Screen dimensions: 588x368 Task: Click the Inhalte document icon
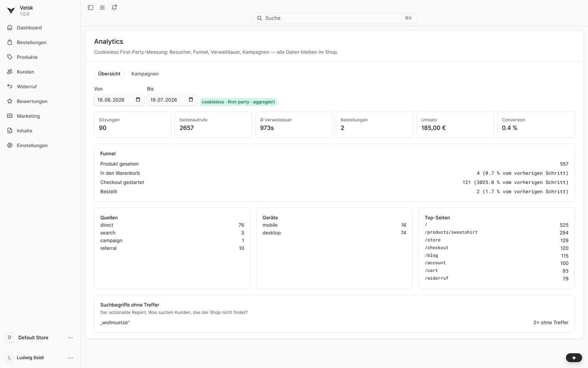click(10, 131)
